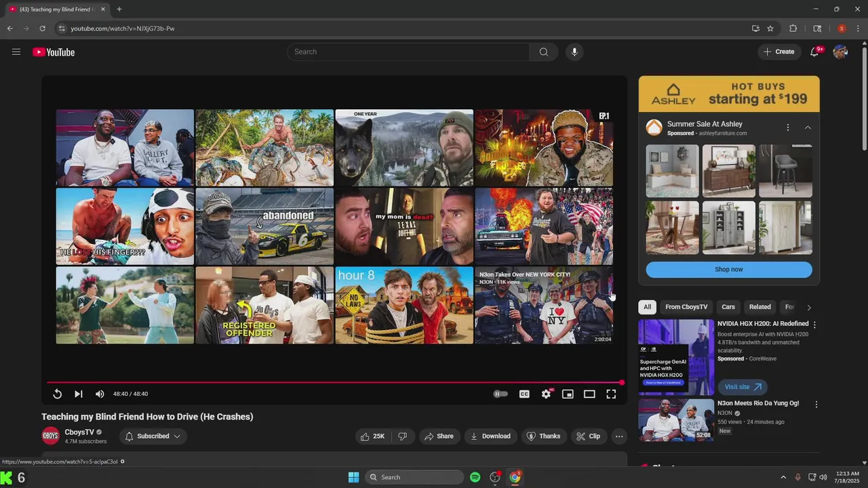Image resolution: width=868 pixels, height=488 pixels.
Task: Show more filter chips with the arrow
Action: [x=808, y=307]
